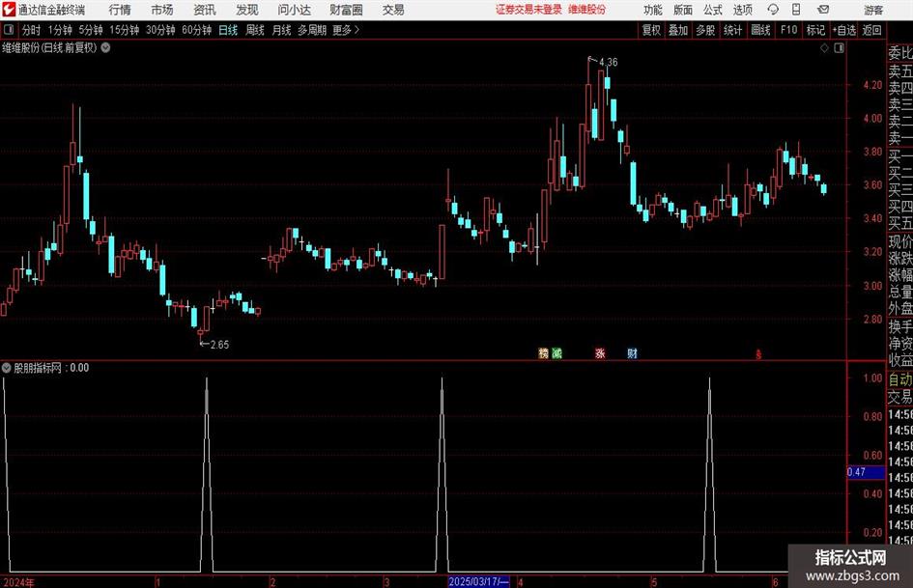Switch to the 月线 monthly tab
This screenshot has height=588, width=913.
281,30
